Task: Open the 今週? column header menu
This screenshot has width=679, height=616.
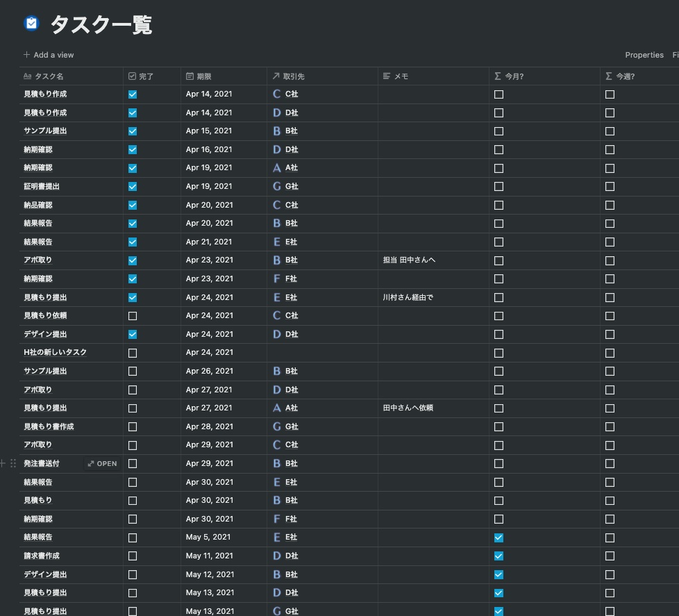Action: [x=639, y=76]
